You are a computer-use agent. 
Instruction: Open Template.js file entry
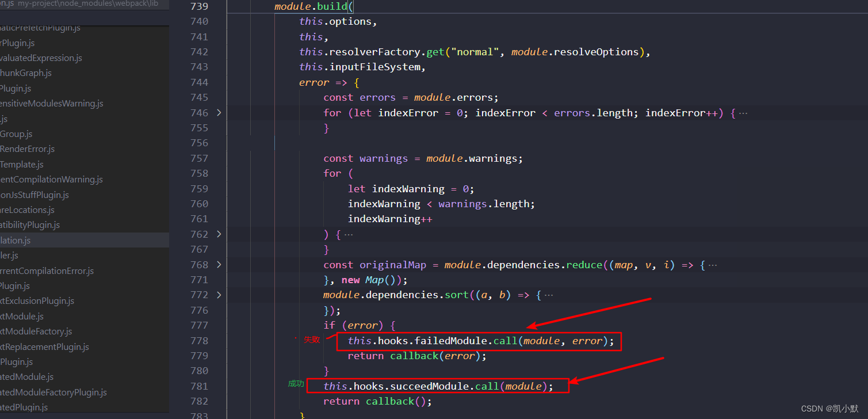[x=22, y=165]
